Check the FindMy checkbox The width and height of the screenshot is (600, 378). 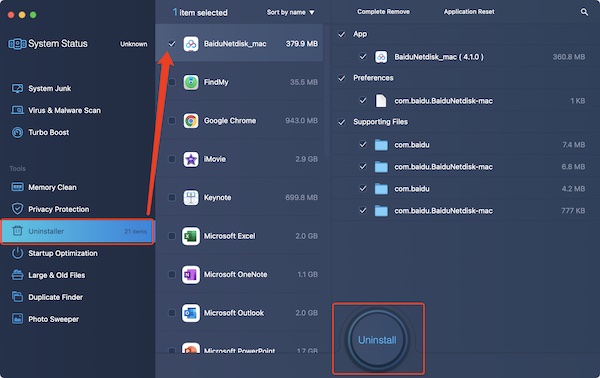[x=172, y=82]
